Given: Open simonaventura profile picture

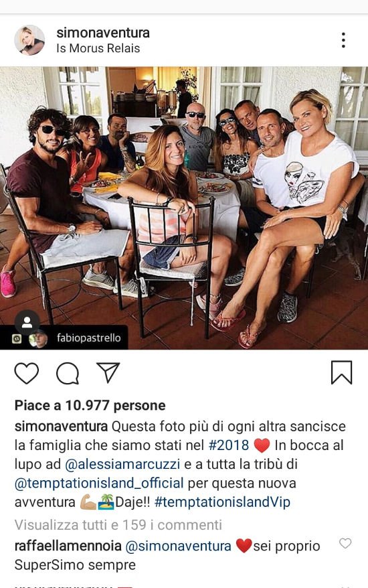Looking at the screenshot, I should pyautogui.click(x=29, y=40).
